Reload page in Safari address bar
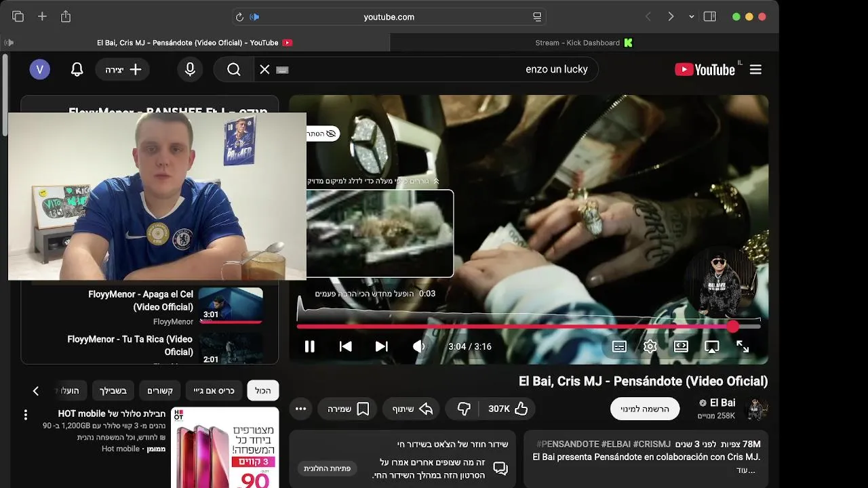This screenshot has width=868, height=488. pos(239,17)
